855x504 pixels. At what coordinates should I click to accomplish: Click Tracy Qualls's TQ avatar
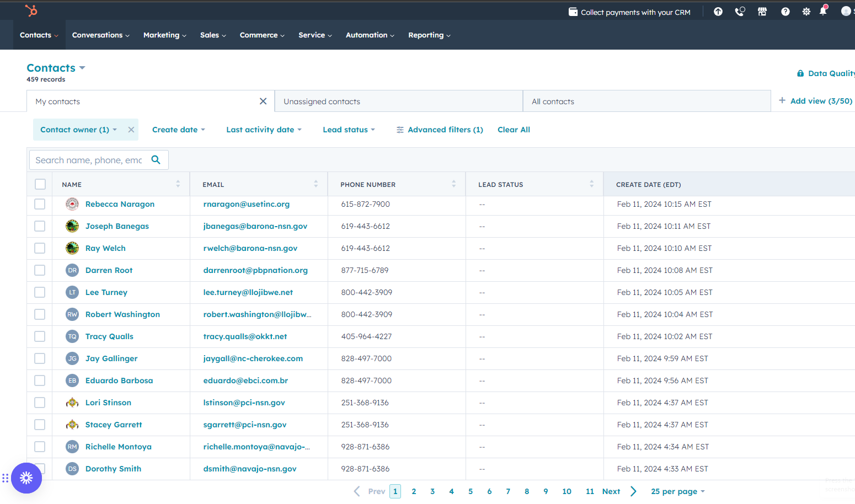(72, 336)
